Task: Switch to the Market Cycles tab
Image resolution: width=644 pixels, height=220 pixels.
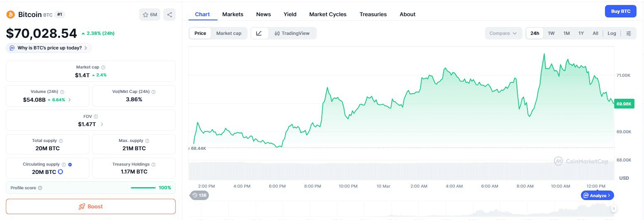Action: coord(328,14)
